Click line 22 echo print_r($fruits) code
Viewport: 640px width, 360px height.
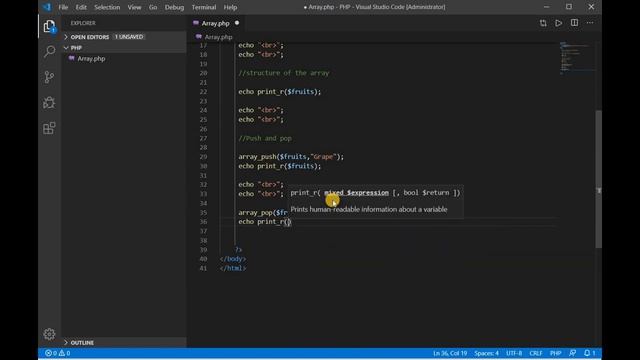click(x=280, y=92)
